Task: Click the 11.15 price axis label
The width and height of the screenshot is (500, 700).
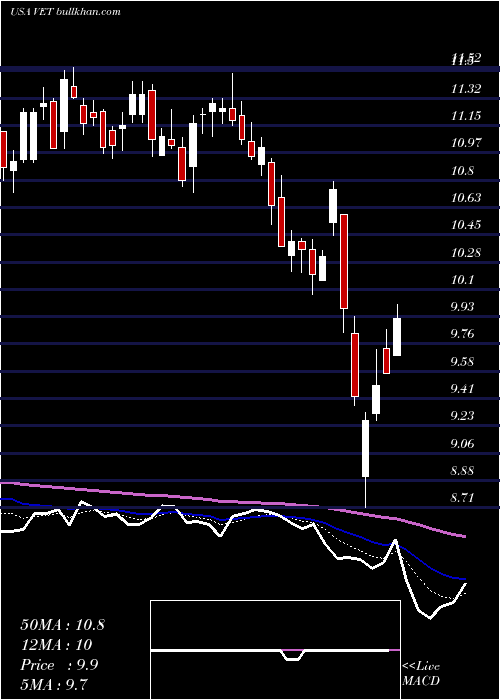Action: pyautogui.click(x=466, y=116)
